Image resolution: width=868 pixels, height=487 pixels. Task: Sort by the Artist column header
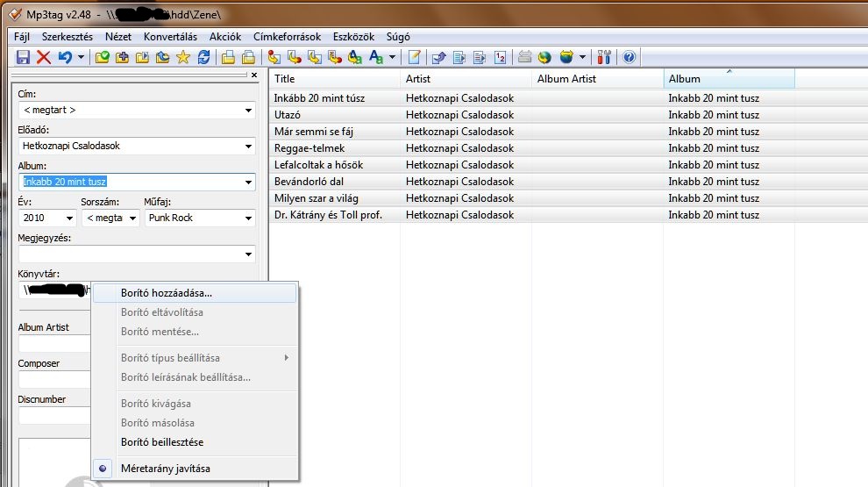point(465,79)
